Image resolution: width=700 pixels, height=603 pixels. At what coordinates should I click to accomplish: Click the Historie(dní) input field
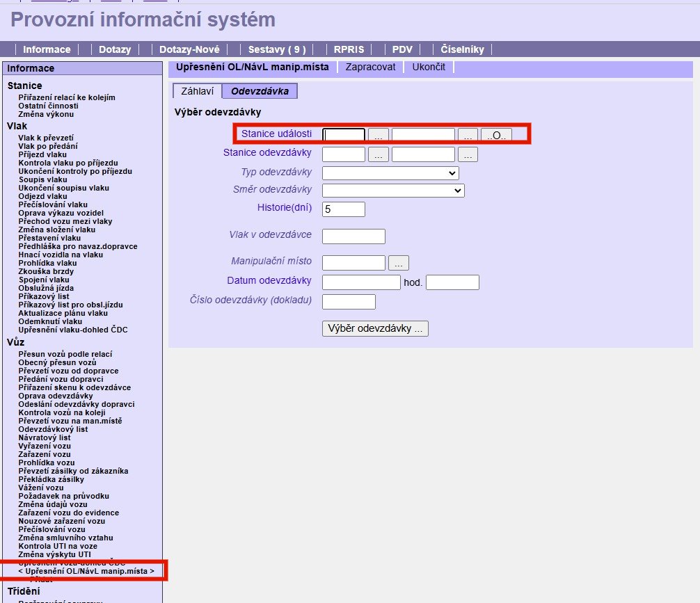click(x=344, y=209)
